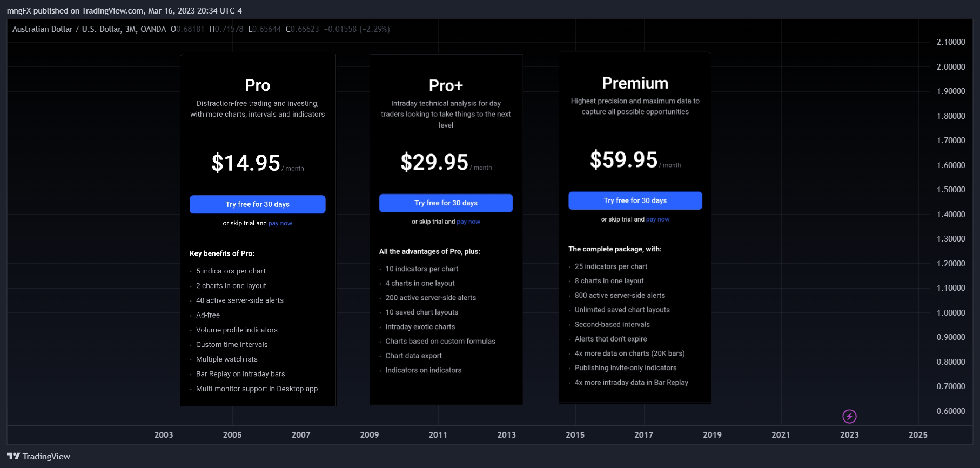Click 'Chart data export' feature
This screenshot has height=468, width=980.
tap(414, 356)
